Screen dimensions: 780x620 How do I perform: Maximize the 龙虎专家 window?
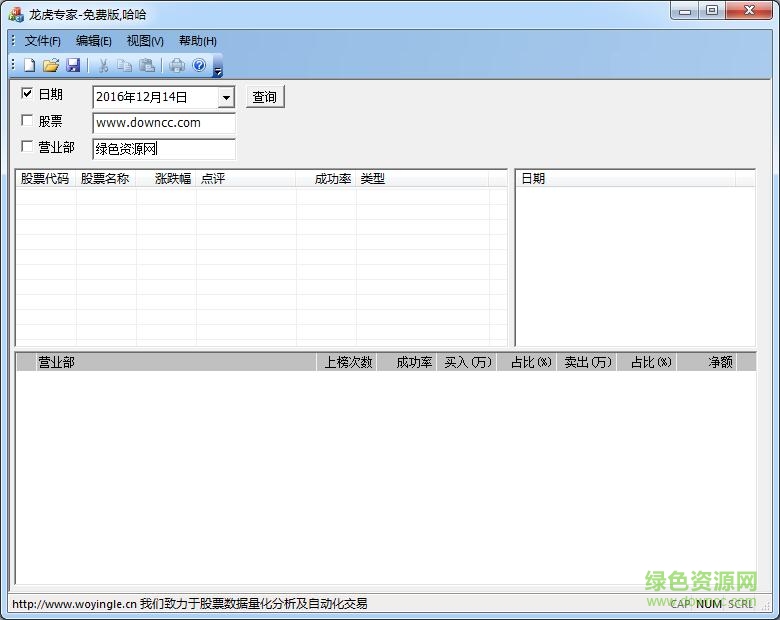coord(712,11)
